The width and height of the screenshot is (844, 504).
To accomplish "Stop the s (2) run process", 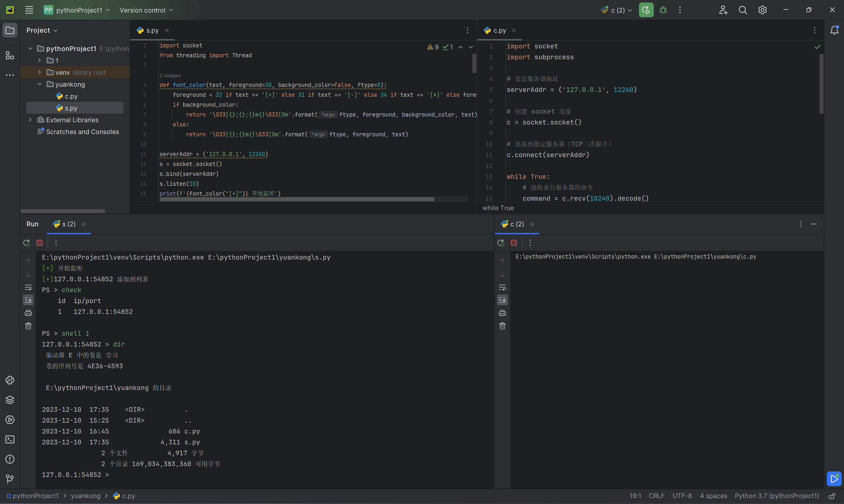I will (40, 243).
